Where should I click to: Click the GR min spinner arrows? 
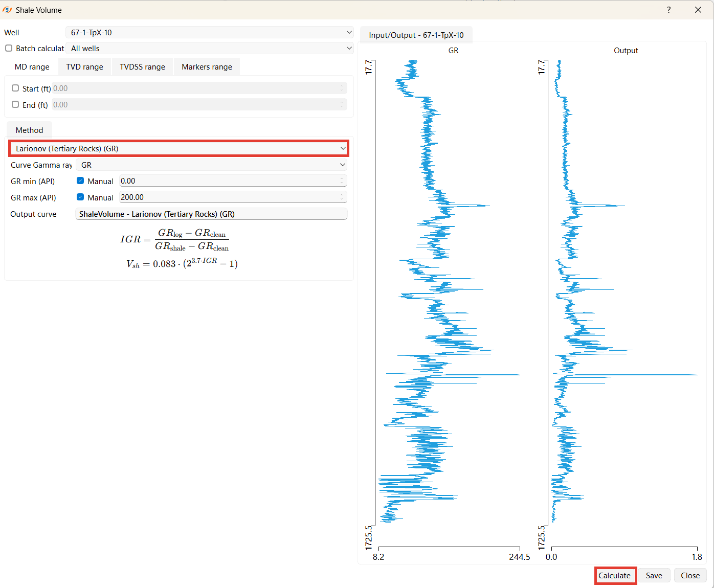pos(342,181)
